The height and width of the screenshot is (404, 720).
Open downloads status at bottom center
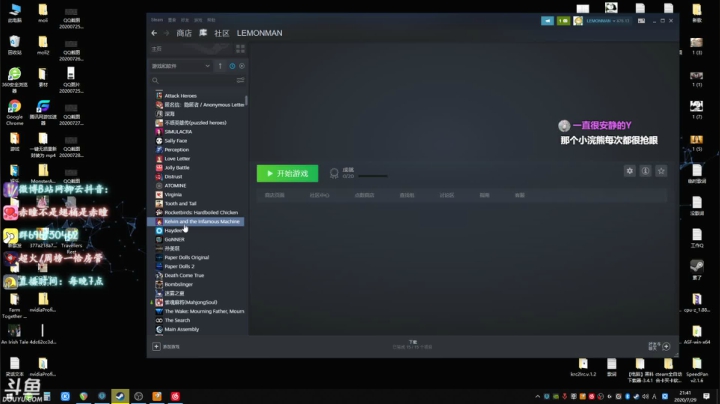pyautogui.click(x=412, y=345)
